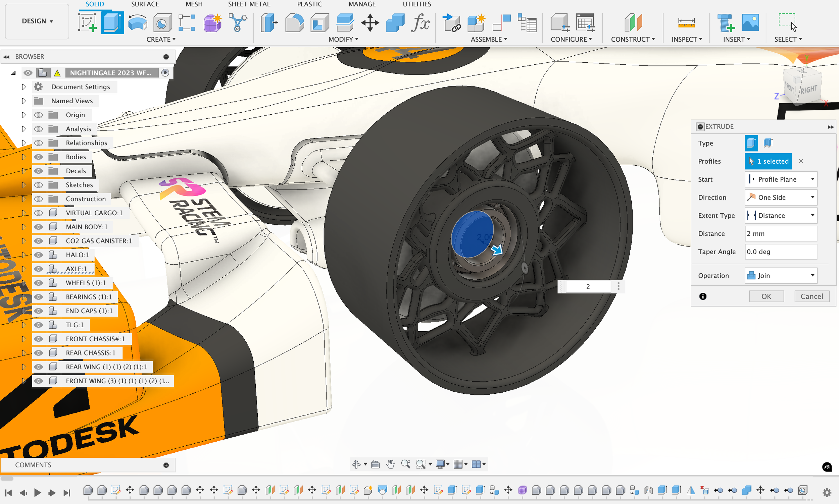Click the Pan hand navigation icon
Viewport: 839px width, 504px height.
click(390, 464)
